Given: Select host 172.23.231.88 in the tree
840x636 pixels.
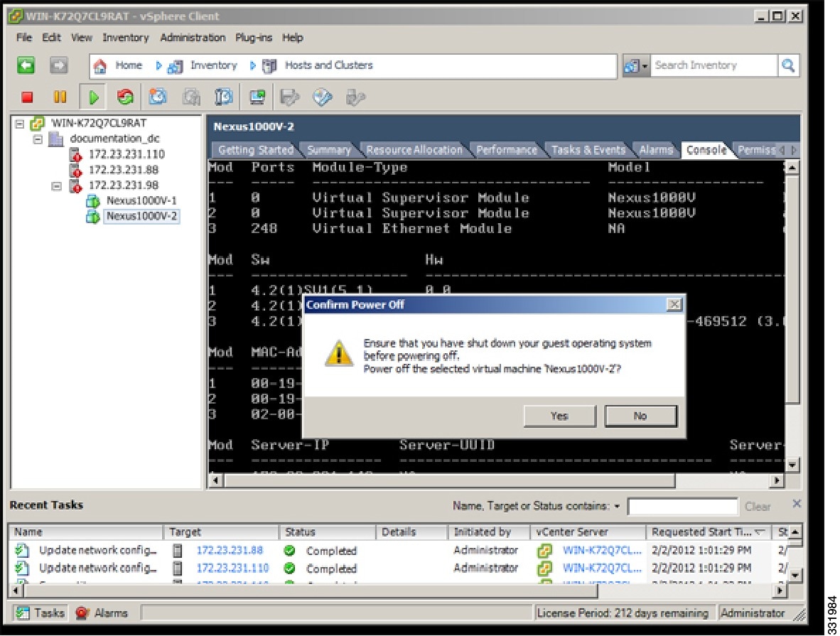Looking at the screenshot, I should click(123, 170).
